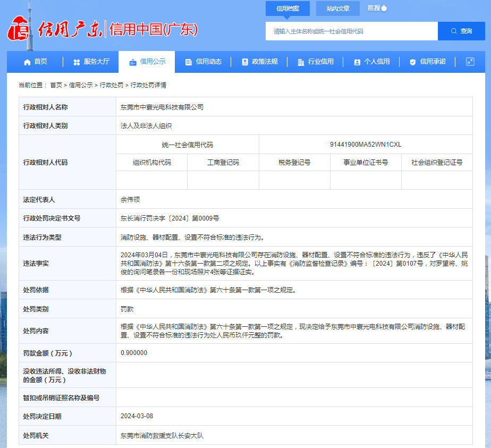Click the 处罚内容 description paragraph
Image resolution: width=491 pixels, height=448 pixels.
[293, 331]
